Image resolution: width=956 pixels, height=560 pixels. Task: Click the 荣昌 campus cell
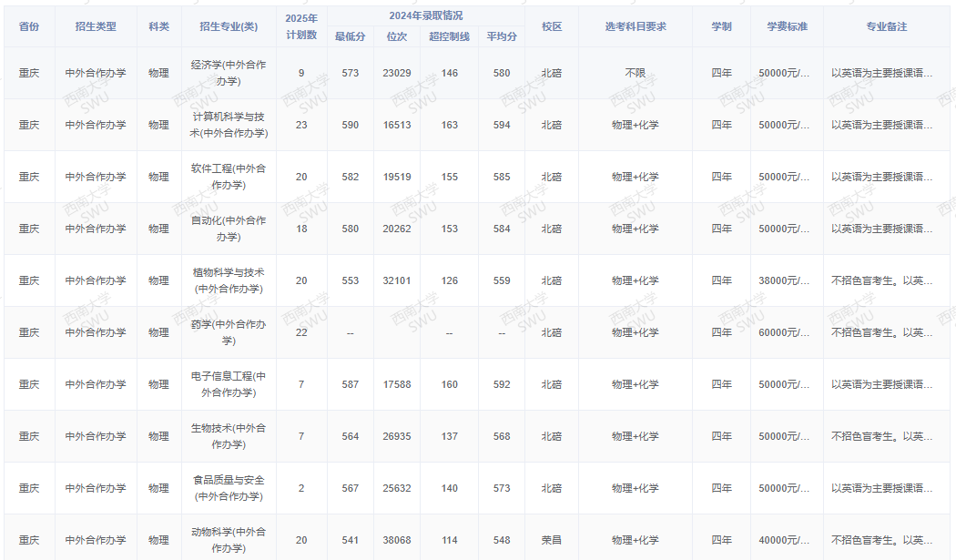click(x=552, y=540)
